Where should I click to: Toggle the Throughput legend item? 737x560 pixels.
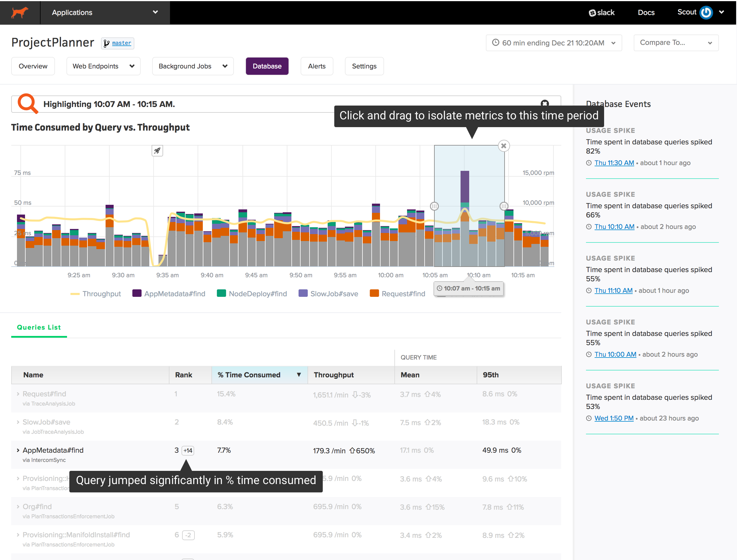(x=96, y=294)
